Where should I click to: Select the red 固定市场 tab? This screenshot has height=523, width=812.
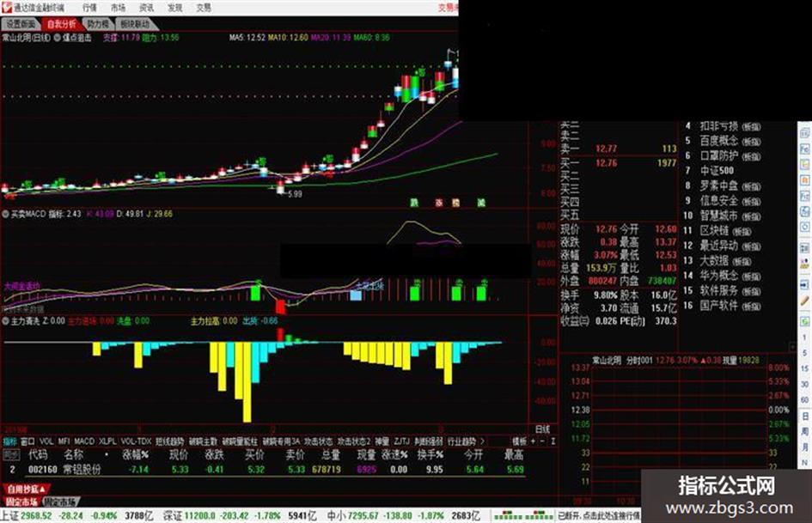tap(21, 502)
